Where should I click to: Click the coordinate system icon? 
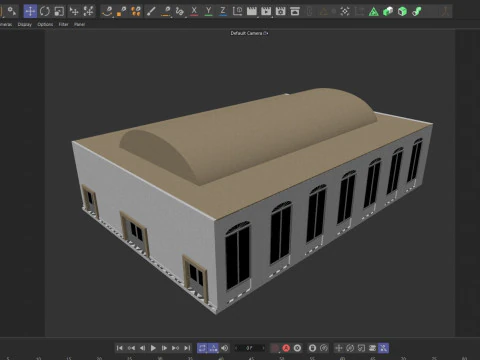click(237, 11)
